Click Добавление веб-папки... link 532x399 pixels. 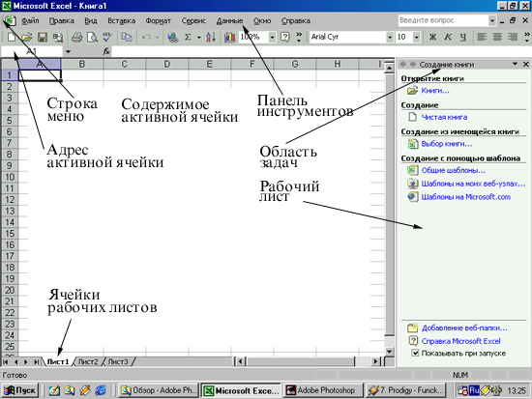tap(464, 328)
